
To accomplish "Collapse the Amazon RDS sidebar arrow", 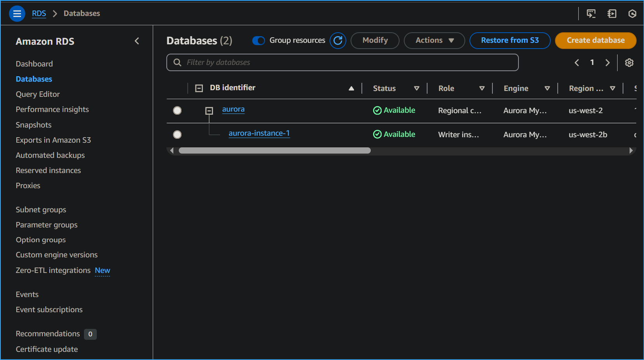I will pos(137,41).
